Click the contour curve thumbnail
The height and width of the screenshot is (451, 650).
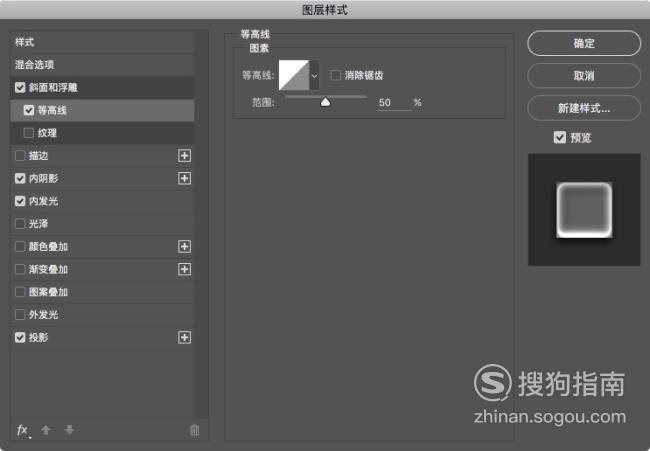pyautogui.click(x=294, y=75)
